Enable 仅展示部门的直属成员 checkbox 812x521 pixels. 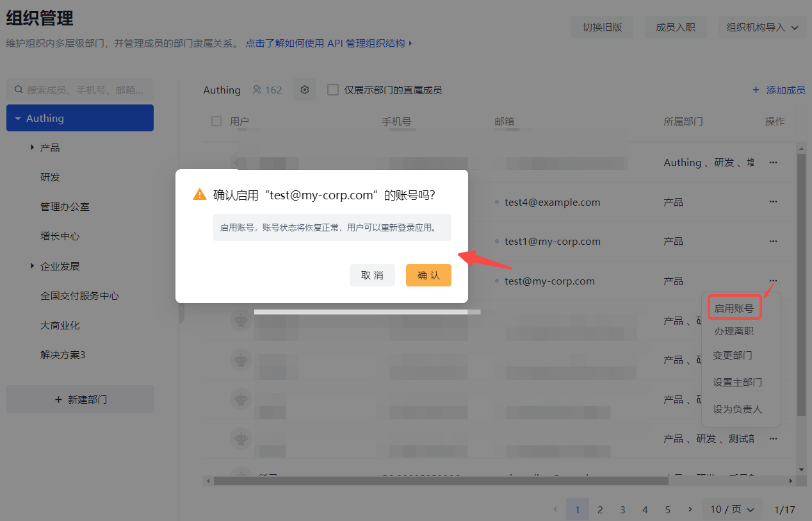(333, 90)
